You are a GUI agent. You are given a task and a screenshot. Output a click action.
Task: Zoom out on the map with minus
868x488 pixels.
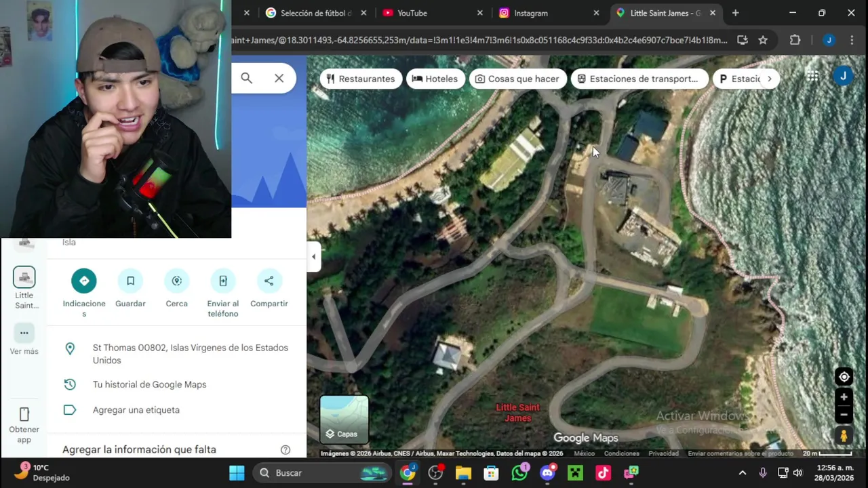[844, 414]
